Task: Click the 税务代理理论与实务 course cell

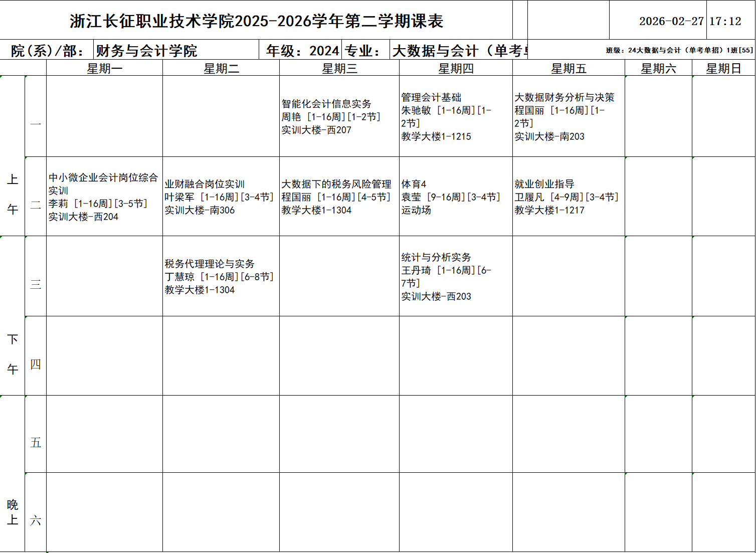Action: (x=221, y=277)
